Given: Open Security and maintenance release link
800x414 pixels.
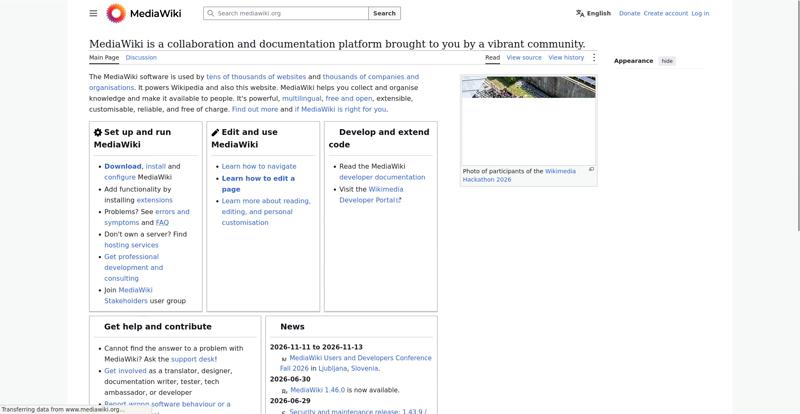Looking at the screenshot, I should pos(358,411).
